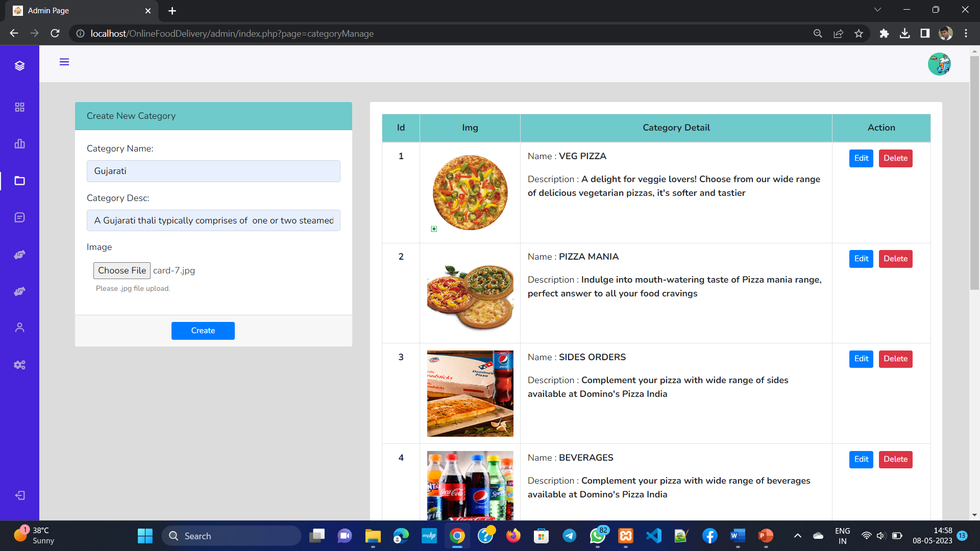Viewport: 980px width, 551px height.
Task: Edit the VEG PIZZA category
Action: coord(861,158)
